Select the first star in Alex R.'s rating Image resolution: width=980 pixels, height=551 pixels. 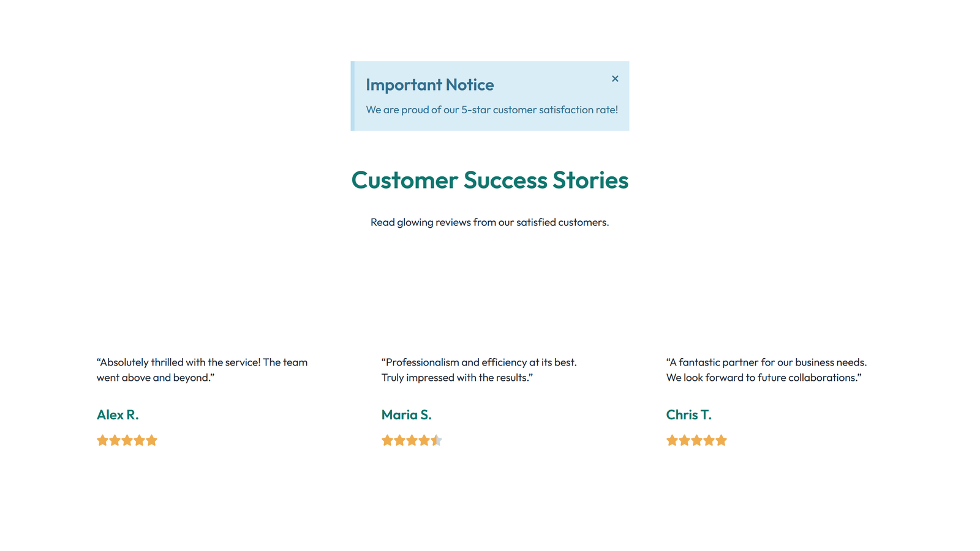click(x=102, y=440)
